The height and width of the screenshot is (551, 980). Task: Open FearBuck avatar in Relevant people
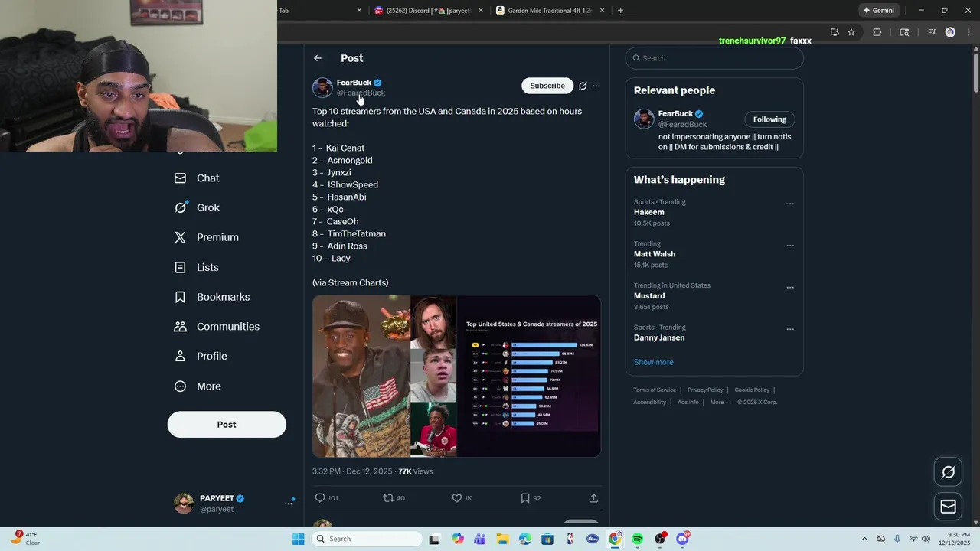click(x=644, y=119)
